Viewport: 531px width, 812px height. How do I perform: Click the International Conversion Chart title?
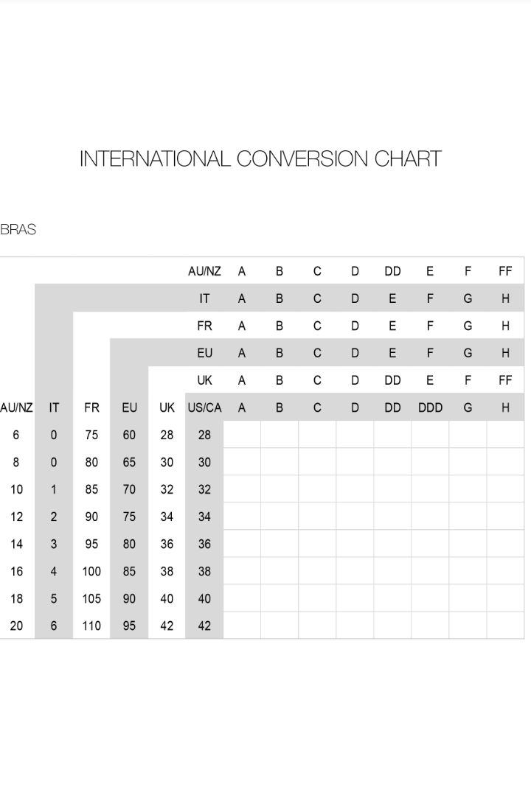coord(260,158)
